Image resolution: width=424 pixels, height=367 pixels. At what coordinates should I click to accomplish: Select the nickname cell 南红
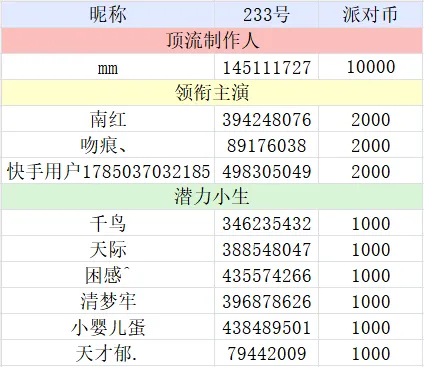108,119
